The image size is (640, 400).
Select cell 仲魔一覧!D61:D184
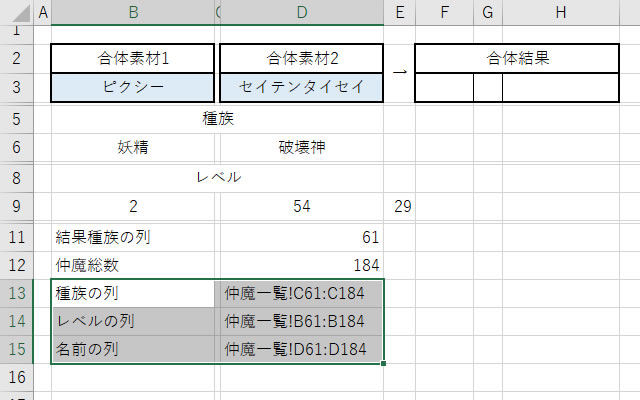click(x=302, y=349)
